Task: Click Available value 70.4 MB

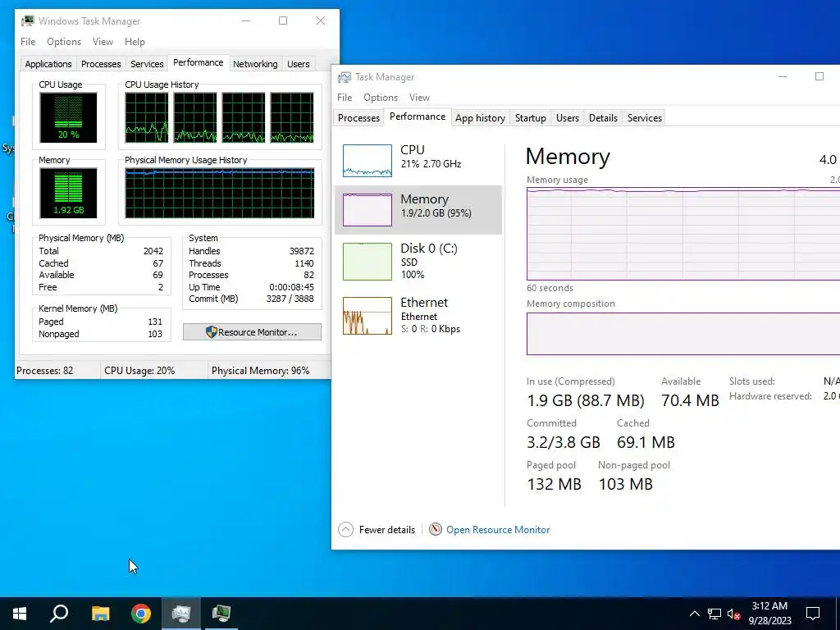Action: (x=690, y=400)
